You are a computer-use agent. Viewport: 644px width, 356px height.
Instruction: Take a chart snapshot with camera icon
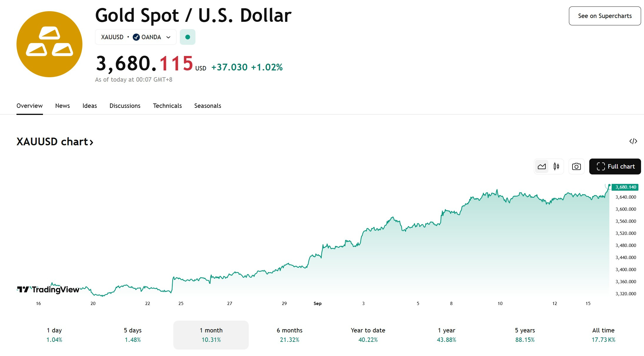576,167
